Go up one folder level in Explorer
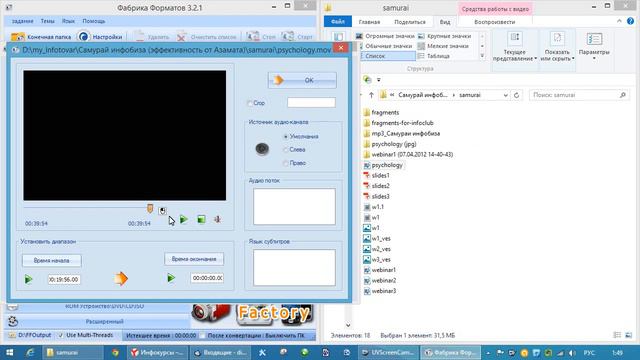Image resolution: width=640 pixels, height=360 pixels. coord(371,95)
